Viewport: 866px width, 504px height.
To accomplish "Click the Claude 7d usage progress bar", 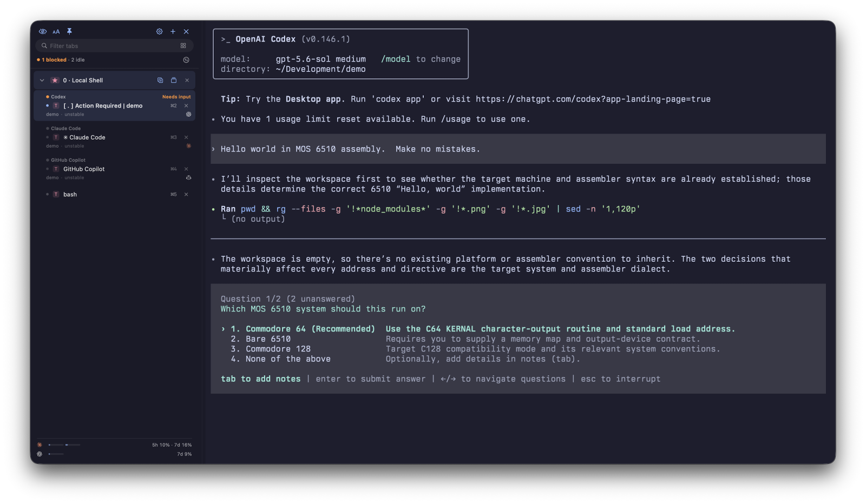I will pos(73,445).
